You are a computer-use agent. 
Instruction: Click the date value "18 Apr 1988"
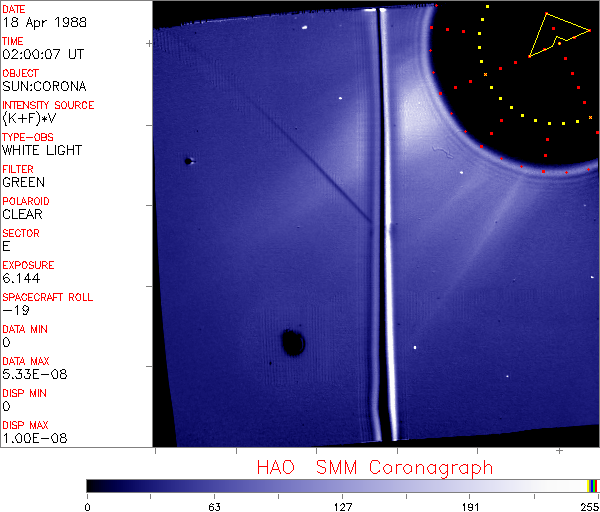44,22
